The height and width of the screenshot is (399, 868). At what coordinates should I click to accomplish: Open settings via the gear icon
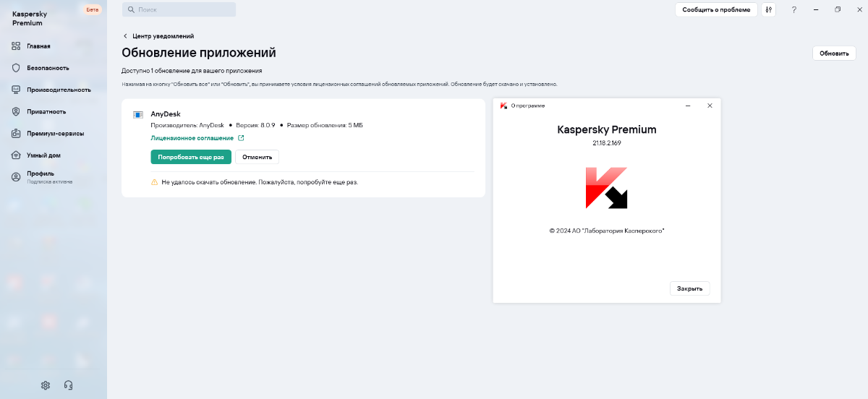click(x=46, y=385)
